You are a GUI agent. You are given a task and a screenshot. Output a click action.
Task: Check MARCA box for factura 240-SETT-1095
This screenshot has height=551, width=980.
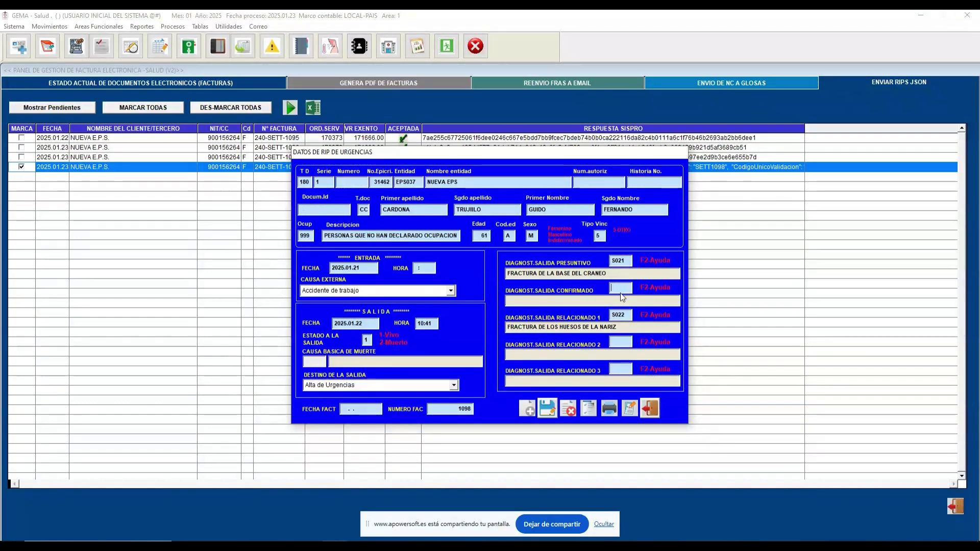[21, 138]
